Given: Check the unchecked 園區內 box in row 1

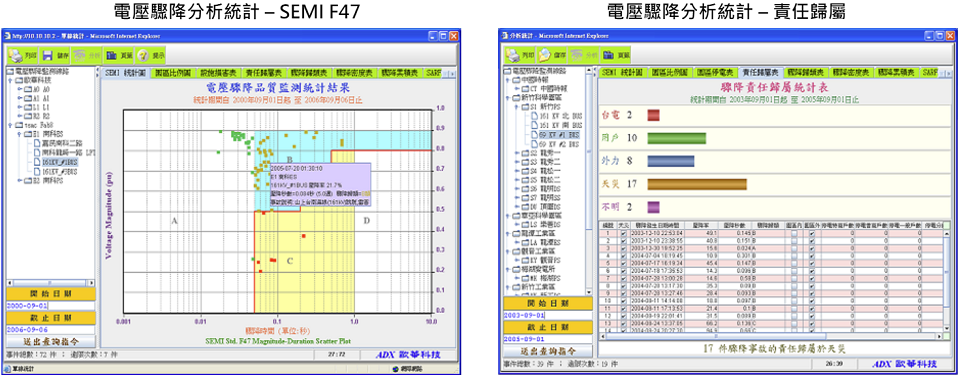Looking at the screenshot, I should coord(793,233).
